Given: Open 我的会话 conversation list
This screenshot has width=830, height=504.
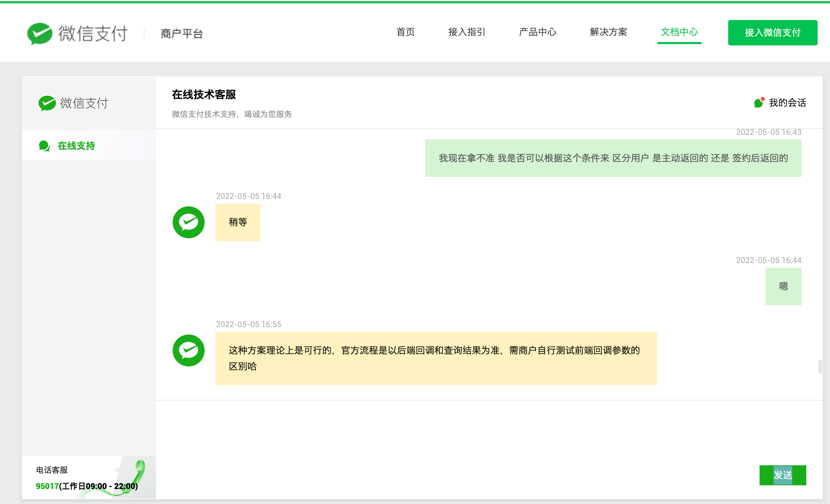Looking at the screenshot, I should [x=787, y=103].
